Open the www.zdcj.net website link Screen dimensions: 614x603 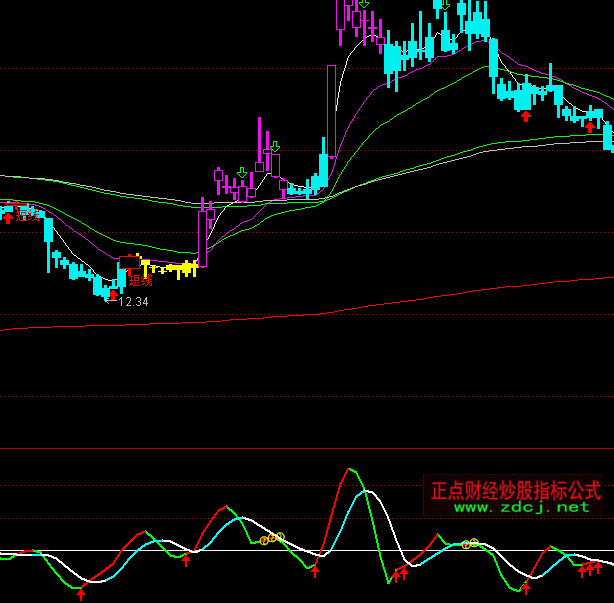[x=522, y=507]
